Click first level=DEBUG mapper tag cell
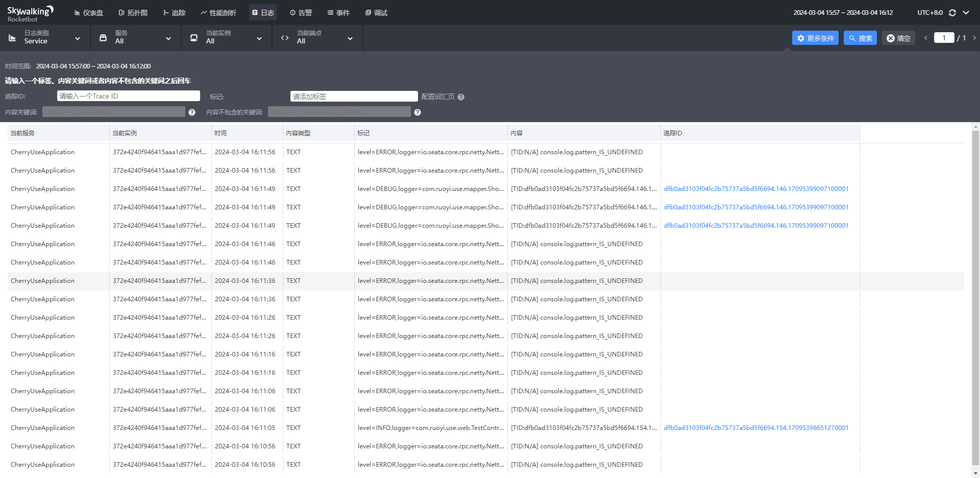 [x=431, y=189]
